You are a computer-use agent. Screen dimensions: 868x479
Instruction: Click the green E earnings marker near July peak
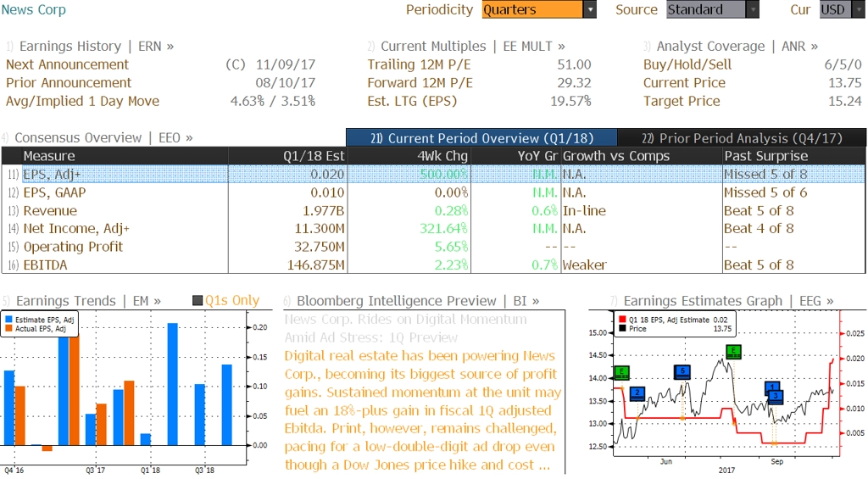[733, 351]
